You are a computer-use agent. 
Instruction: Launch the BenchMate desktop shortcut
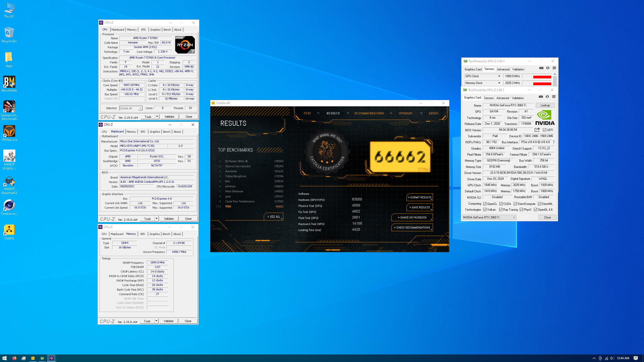point(9,84)
